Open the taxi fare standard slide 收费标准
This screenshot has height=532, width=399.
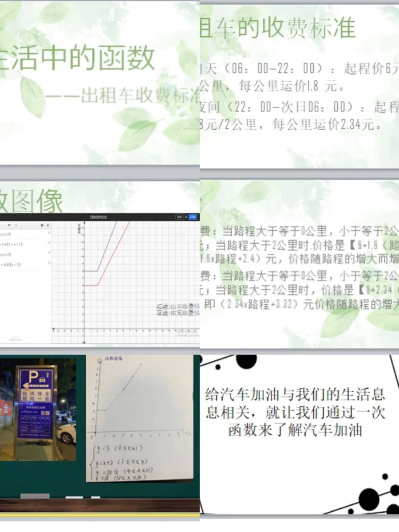pos(300,86)
